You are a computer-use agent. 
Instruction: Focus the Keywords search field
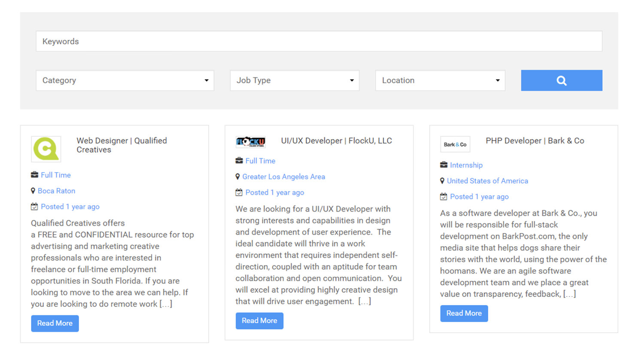click(319, 41)
